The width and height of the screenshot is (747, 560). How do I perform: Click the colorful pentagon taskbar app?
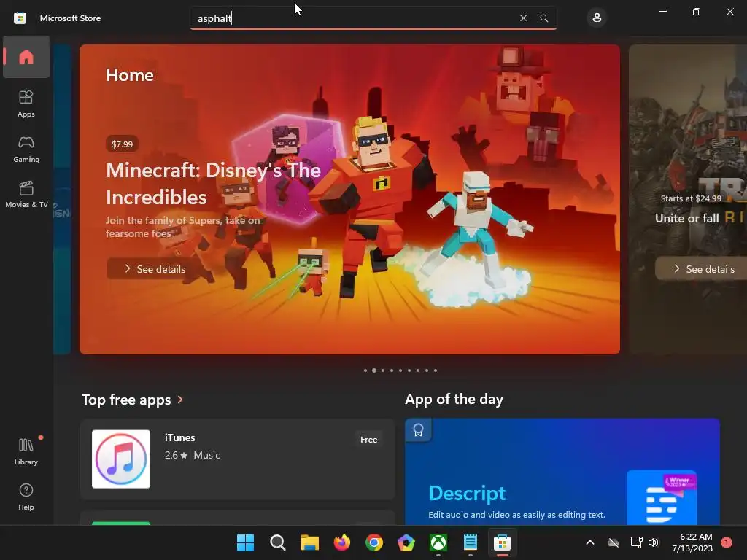click(406, 542)
